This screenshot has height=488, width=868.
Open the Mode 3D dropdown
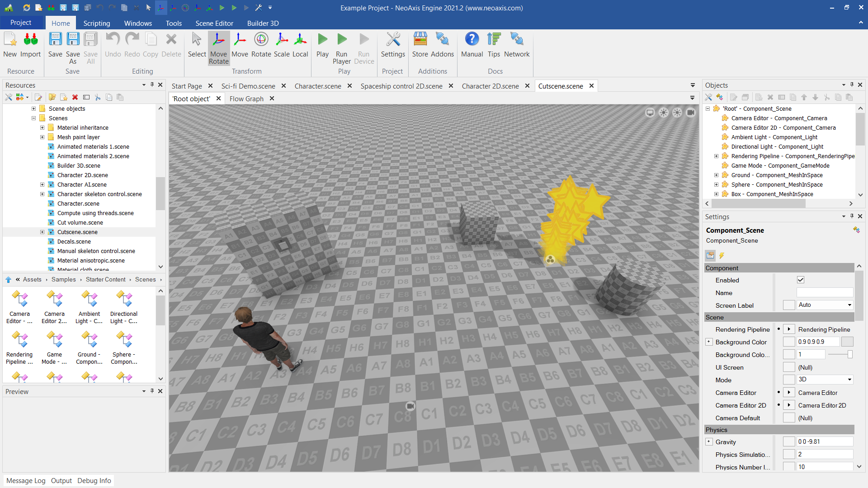click(x=849, y=380)
